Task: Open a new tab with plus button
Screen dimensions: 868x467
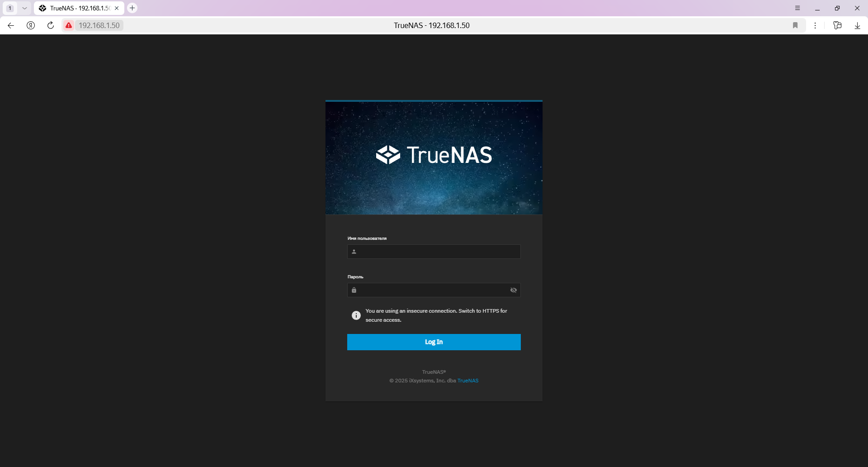Action: (x=132, y=8)
